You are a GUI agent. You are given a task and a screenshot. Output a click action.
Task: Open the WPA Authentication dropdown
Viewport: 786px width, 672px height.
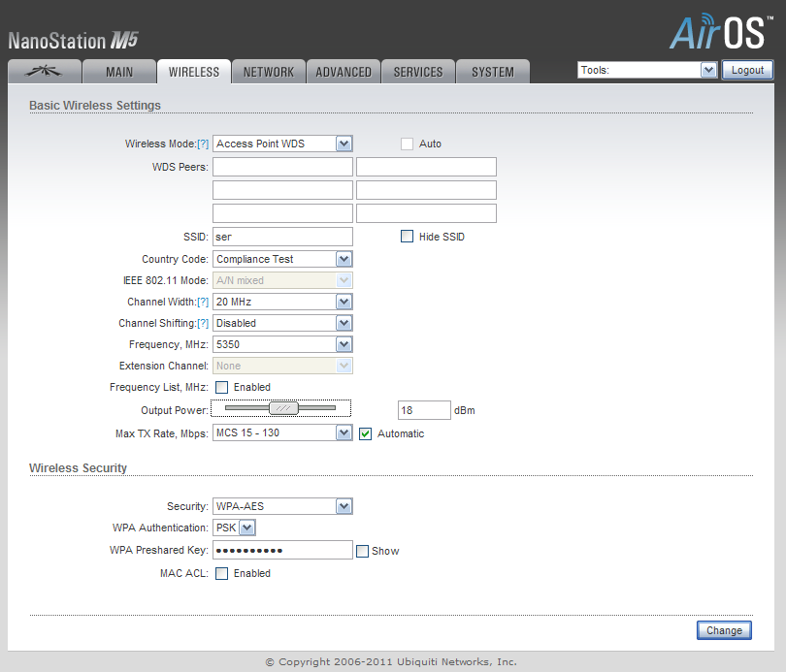(235, 528)
